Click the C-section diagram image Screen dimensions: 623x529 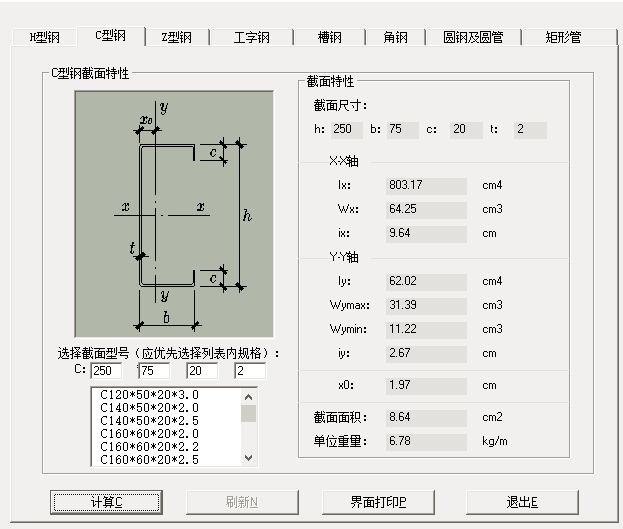174,214
